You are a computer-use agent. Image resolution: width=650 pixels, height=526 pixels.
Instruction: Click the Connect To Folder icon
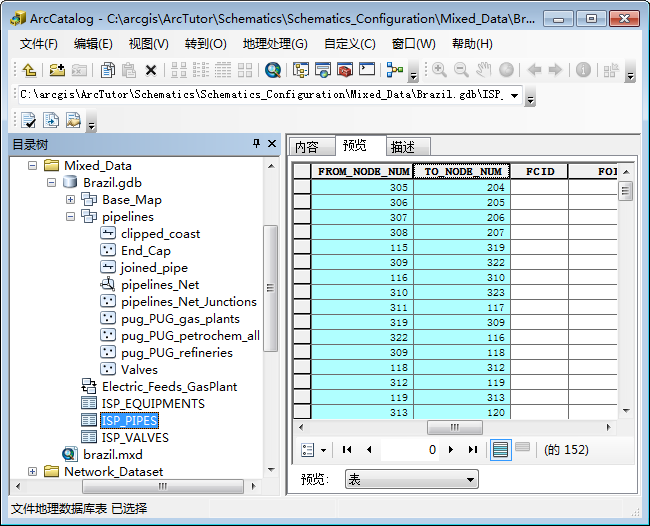tap(57, 70)
